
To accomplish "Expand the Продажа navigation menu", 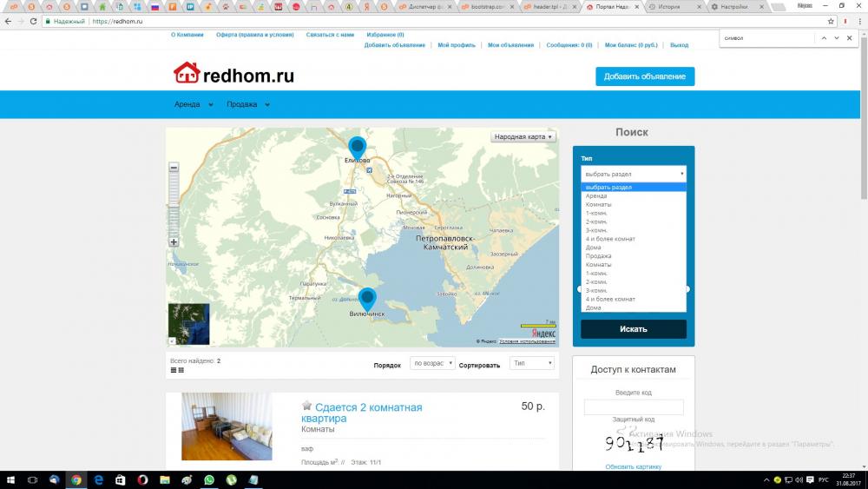I will (x=248, y=104).
